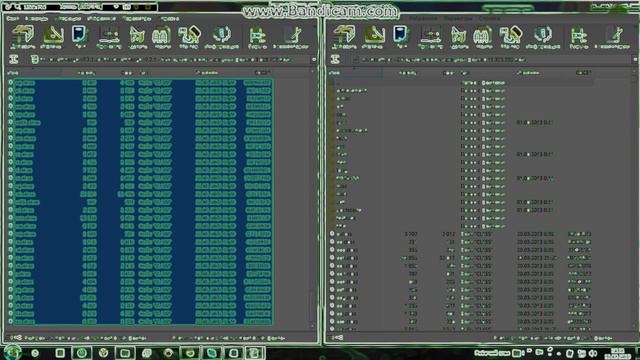
Task: Click the Comment icon in left WinRAR window
Action: coord(291,36)
